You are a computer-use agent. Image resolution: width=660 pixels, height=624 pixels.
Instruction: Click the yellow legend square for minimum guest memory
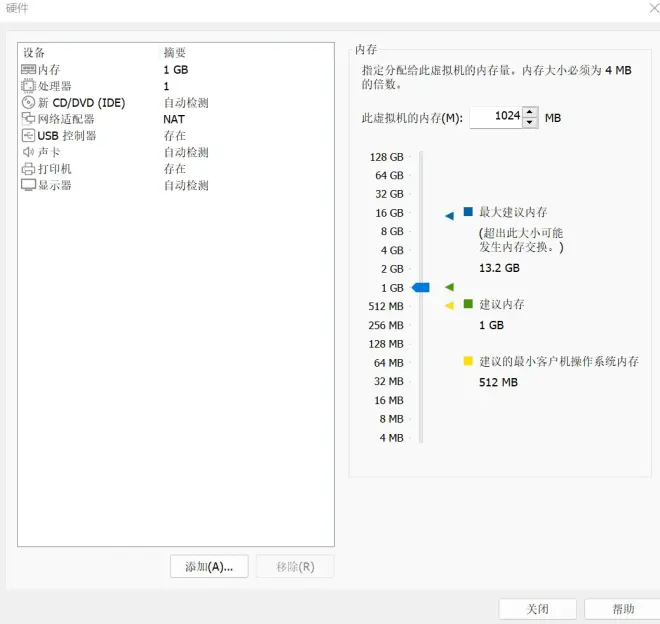click(468, 361)
